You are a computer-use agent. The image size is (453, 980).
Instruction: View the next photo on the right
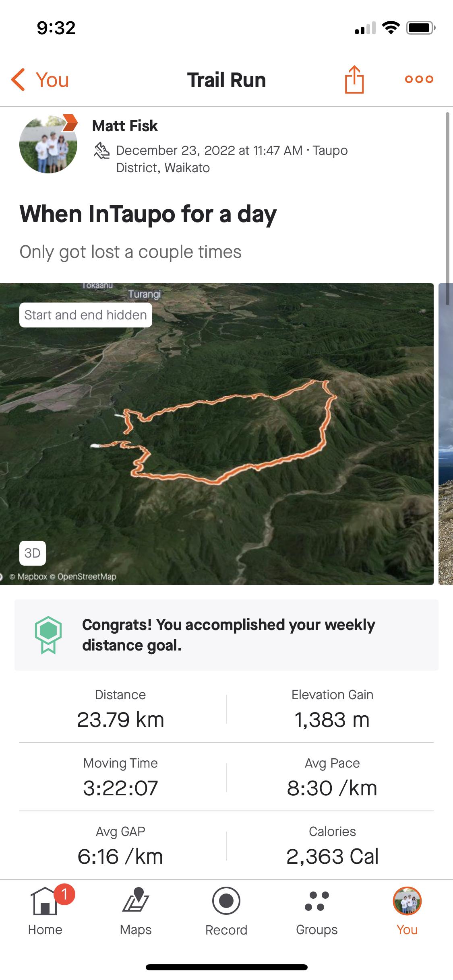445,434
